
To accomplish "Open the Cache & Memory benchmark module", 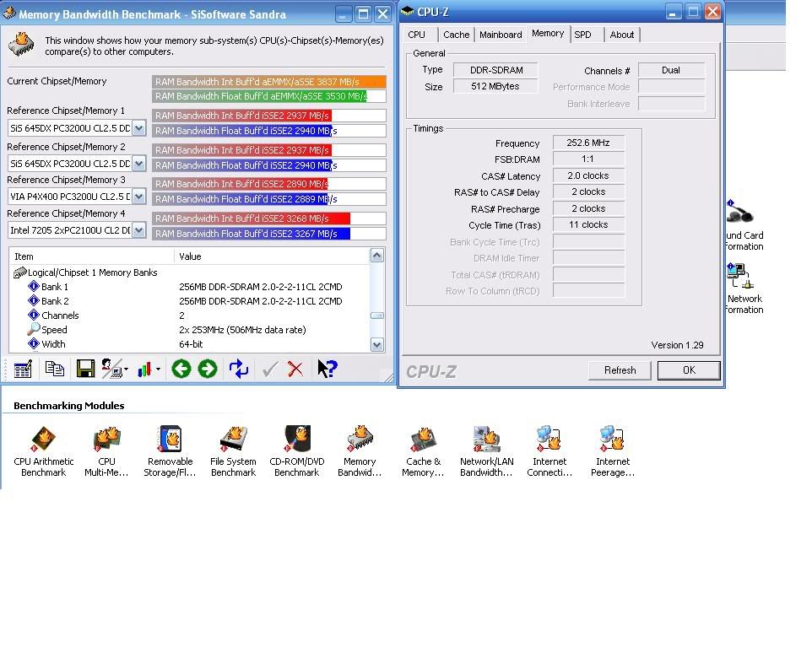I will [x=423, y=450].
